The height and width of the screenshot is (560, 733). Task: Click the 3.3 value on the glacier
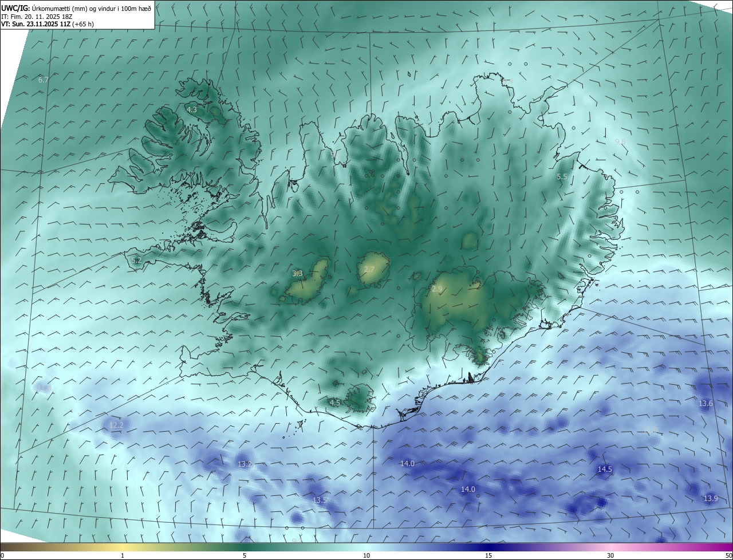click(297, 274)
